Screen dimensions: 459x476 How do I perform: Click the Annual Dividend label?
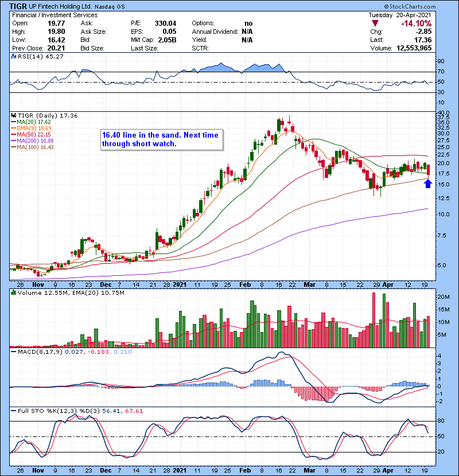pos(215,32)
